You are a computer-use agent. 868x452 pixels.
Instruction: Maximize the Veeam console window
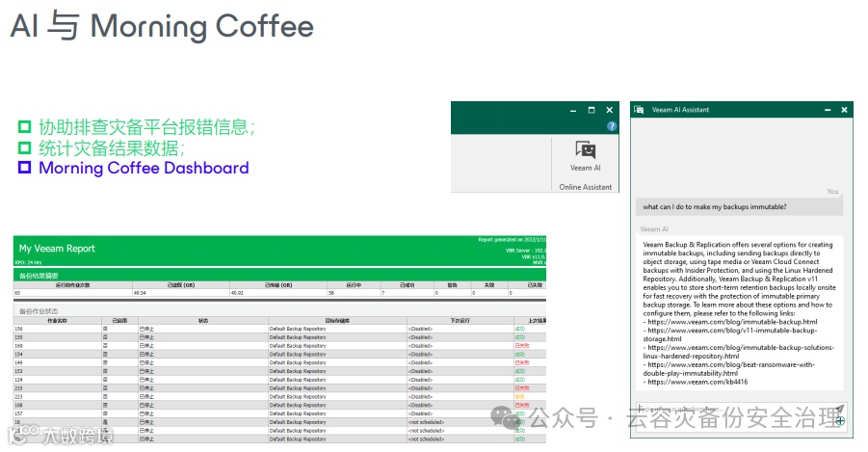(x=592, y=110)
